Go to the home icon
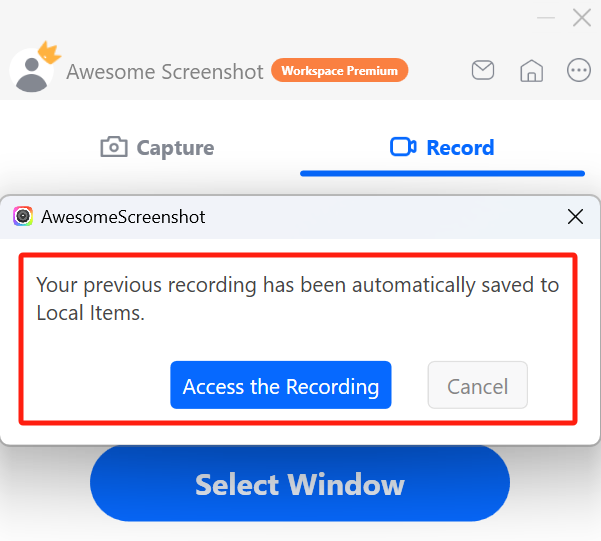This screenshot has width=601, height=541. click(531, 71)
